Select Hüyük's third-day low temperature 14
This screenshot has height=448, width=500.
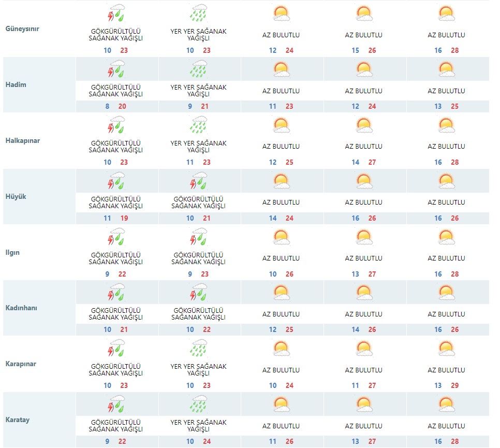click(273, 218)
